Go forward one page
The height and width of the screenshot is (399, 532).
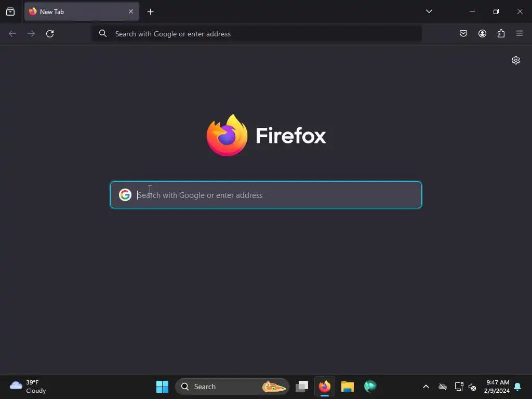tap(31, 34)
